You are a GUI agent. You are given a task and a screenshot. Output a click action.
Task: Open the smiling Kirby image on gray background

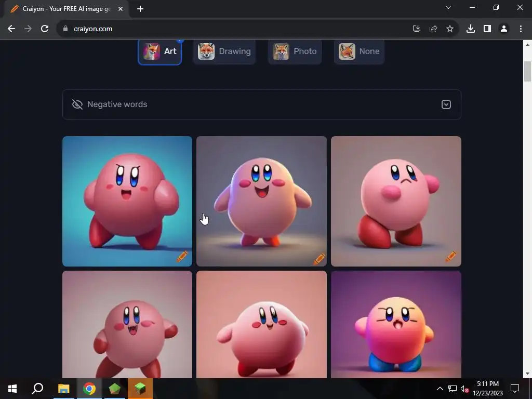pyautogui.click(x=262, y=201)
